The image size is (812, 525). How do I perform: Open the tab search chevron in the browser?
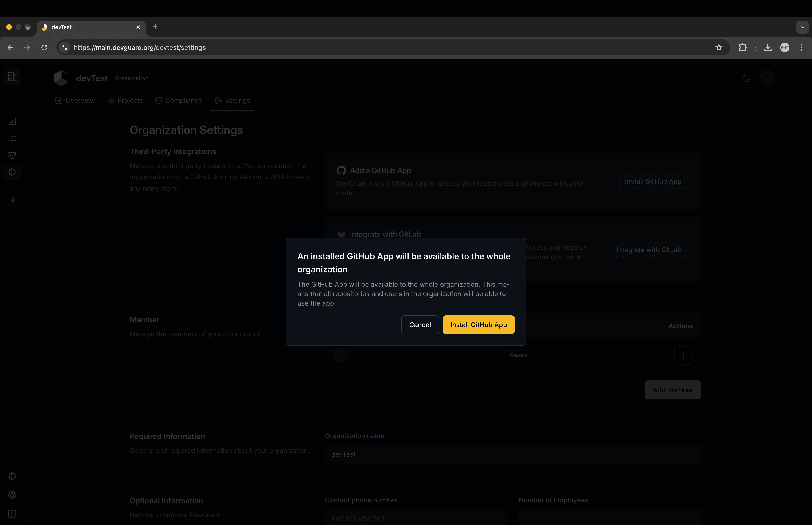(802, 27)
